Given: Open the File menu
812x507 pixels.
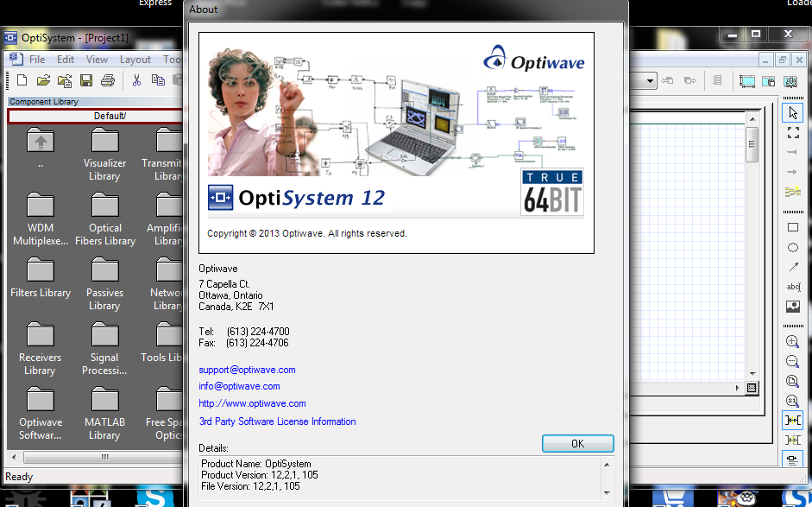Looking at the screenshot, I should coord(37,60).
